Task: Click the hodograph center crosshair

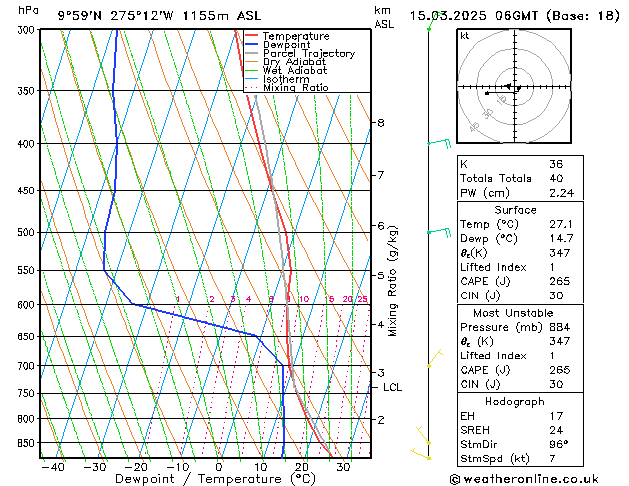Action: tap(515, 87)
